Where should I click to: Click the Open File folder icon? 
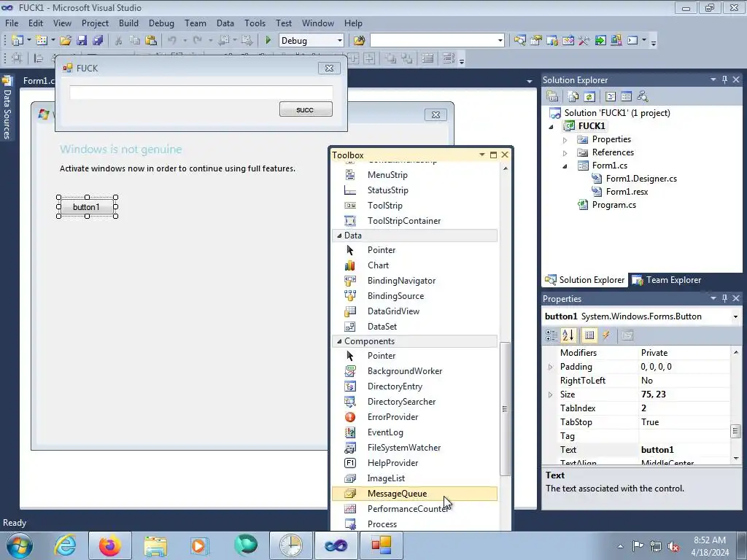tap(65, 41)
